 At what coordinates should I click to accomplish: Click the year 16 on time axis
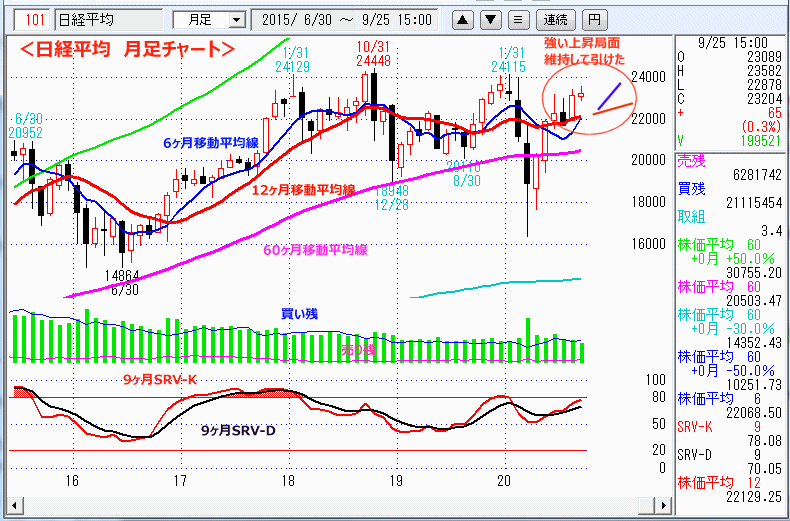tap(72, 481)
